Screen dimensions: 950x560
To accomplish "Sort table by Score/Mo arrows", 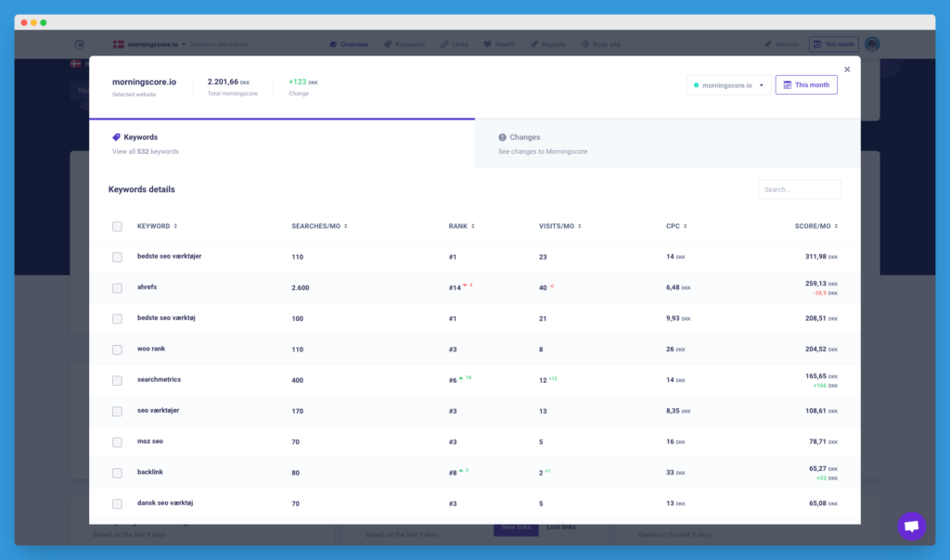I will coord(837,226).
